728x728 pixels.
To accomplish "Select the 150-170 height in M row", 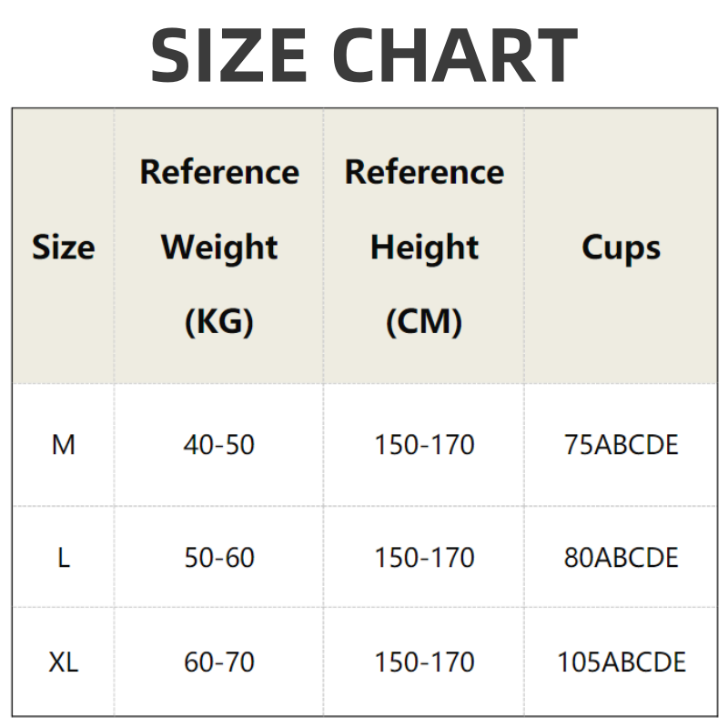I will tap(424, 445).
